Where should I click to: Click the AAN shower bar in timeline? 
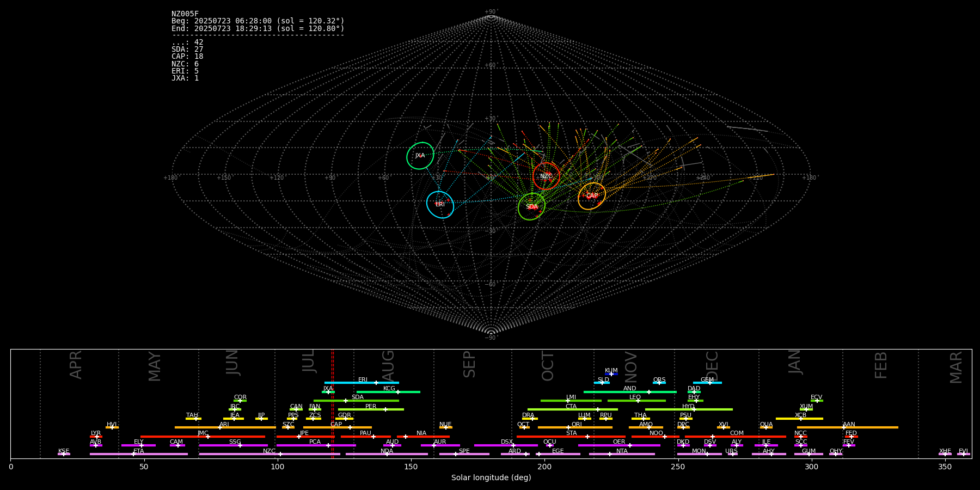(x=848, y=427)
